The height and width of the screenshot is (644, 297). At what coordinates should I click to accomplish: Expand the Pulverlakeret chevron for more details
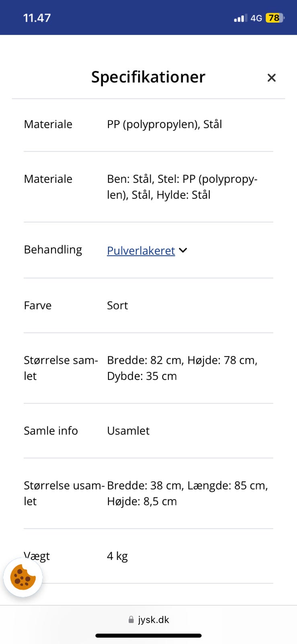(183, 250)
